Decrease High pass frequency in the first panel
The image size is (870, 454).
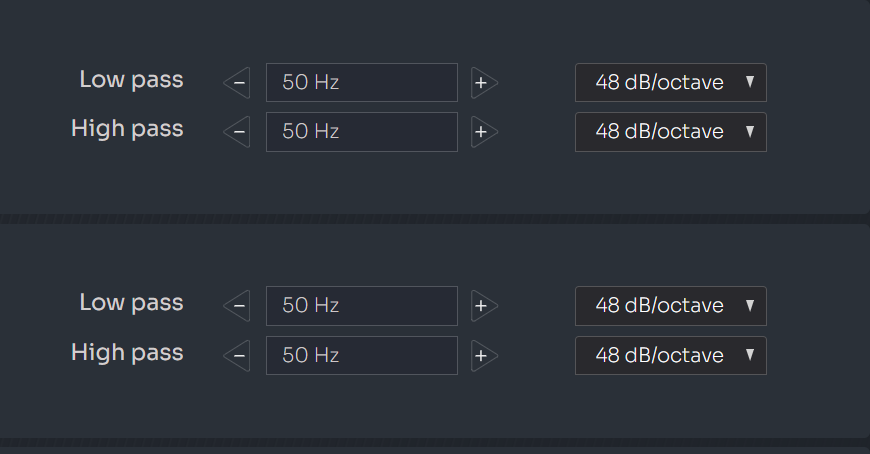[x=238, y=132]
